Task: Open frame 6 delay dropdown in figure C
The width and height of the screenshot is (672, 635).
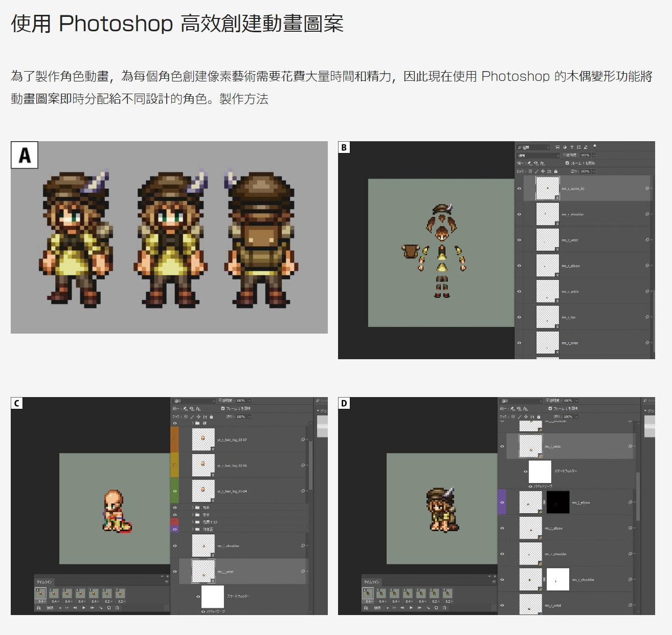Action: click(108, 602)
